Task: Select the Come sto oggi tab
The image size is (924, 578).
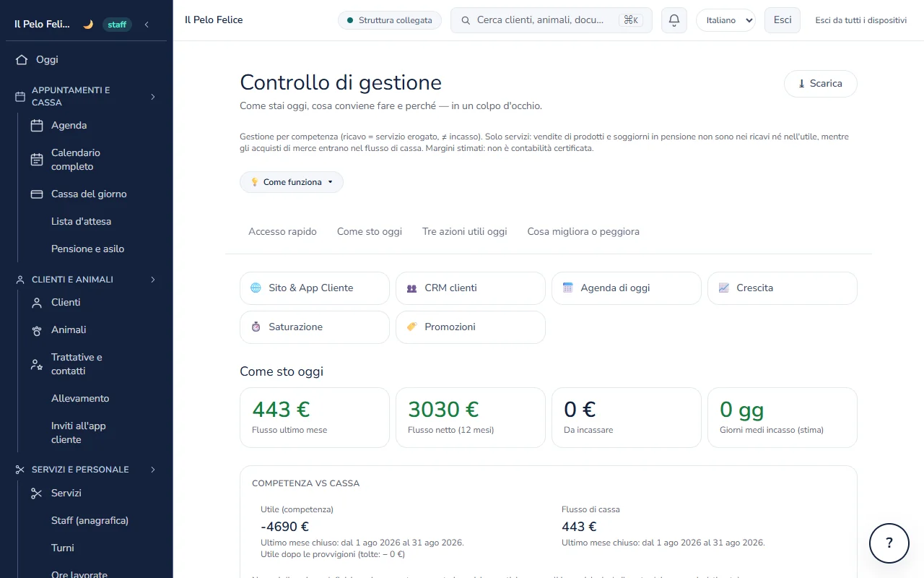Action: point(370,232)
